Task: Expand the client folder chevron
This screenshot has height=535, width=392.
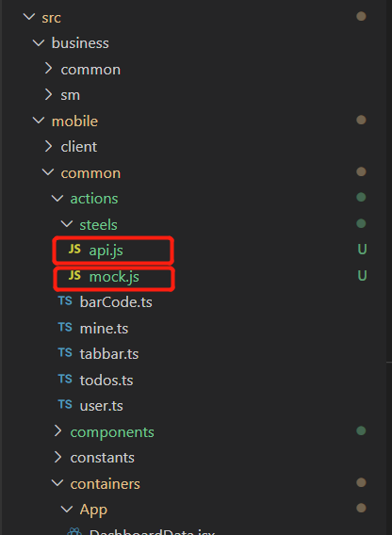Action: click(48, 146)
